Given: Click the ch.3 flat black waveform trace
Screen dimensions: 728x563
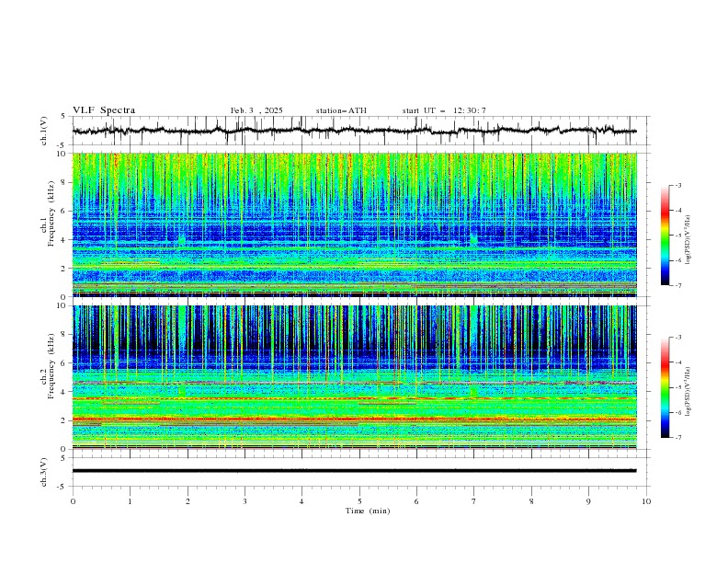Looking at the screenshot, I should tap(354, 471).
